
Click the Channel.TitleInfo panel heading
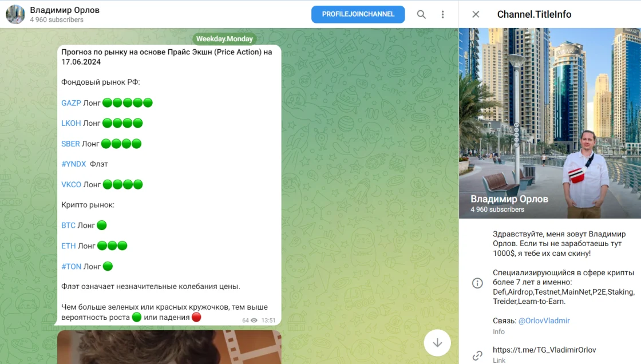[534, 14]
